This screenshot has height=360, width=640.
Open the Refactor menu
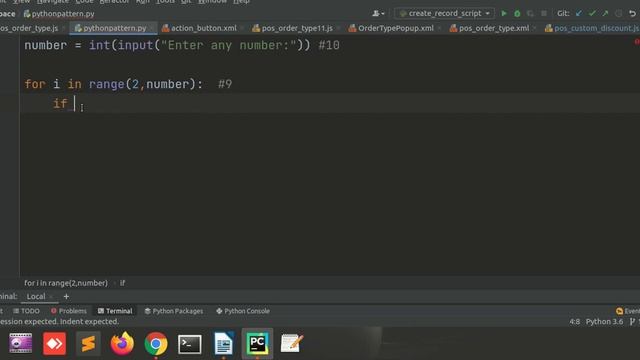[114, 2]
